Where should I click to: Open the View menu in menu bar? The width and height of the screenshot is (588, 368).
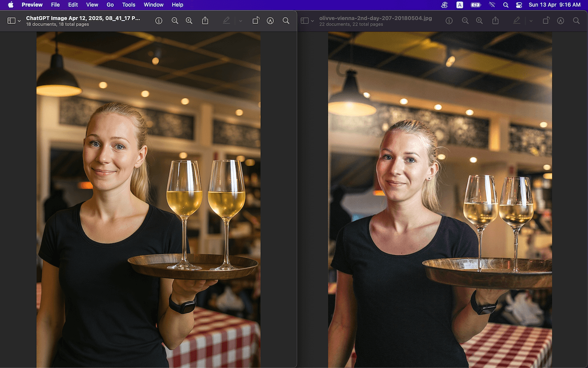(92, 5)
